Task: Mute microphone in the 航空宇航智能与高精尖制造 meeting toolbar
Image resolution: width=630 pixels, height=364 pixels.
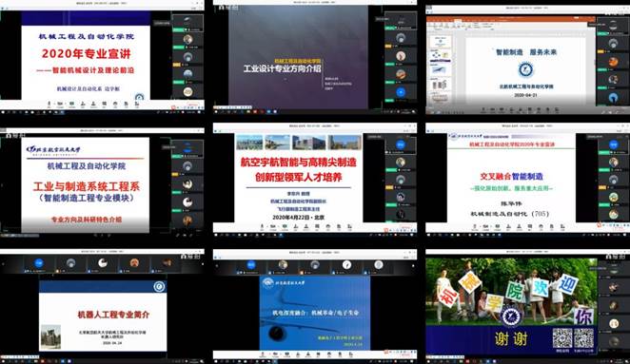Action: pyautogui.click(x=262, y=227)
